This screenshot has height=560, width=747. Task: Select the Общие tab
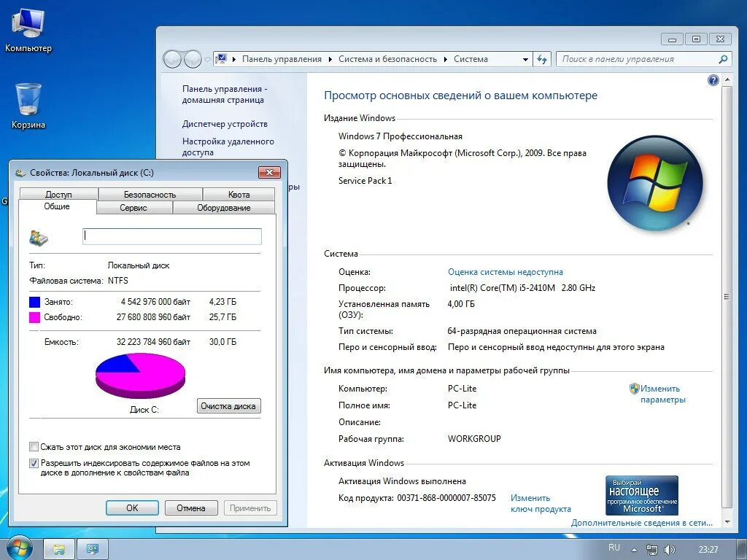(x=57, y=206)
